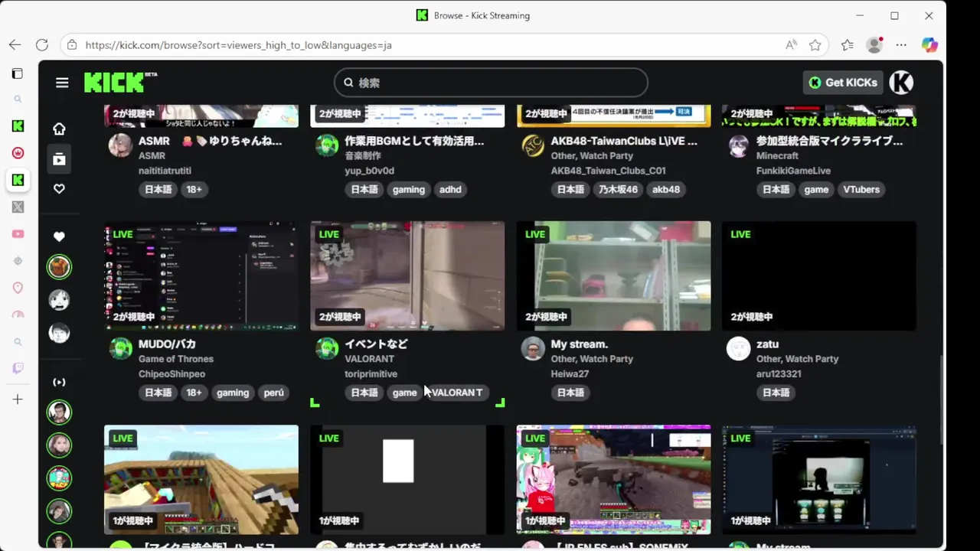Click the Get KICKs button

(843, 83)
